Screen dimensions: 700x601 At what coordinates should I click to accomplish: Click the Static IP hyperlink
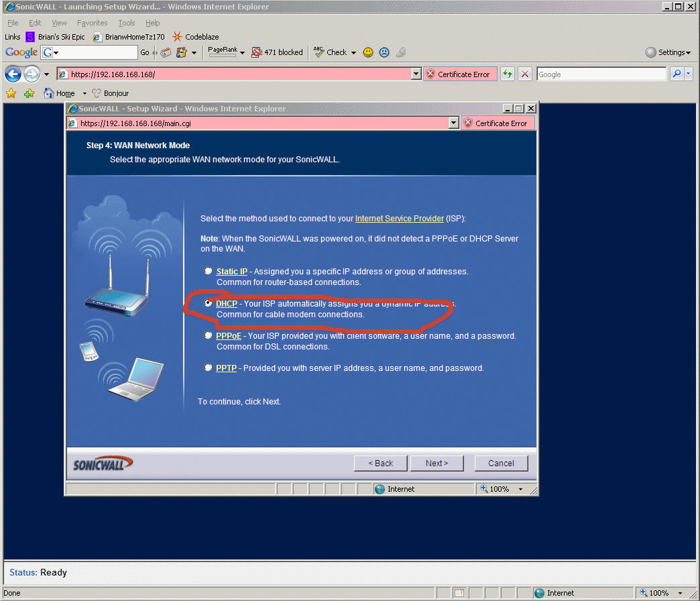[232, 272]
